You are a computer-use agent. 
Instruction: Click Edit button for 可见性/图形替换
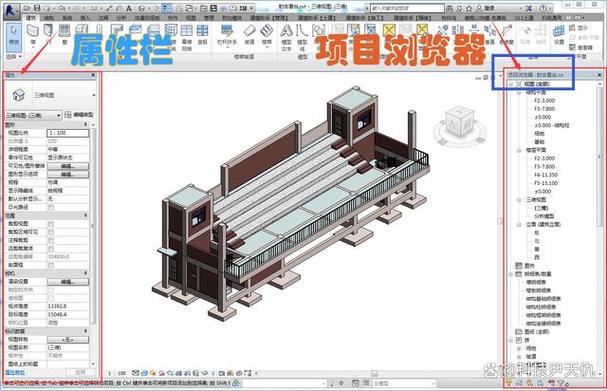(x=68, y=166)
